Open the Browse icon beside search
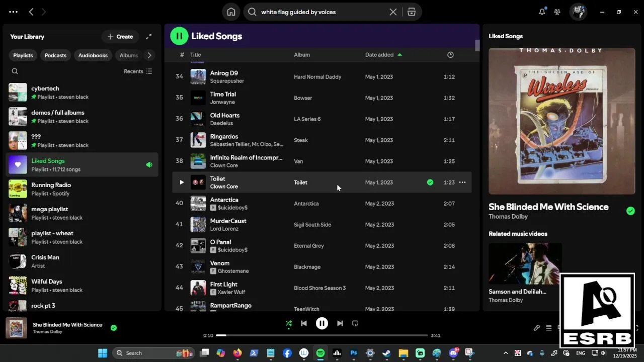Viewport: 644px width, 362px height. click(412, 12)
